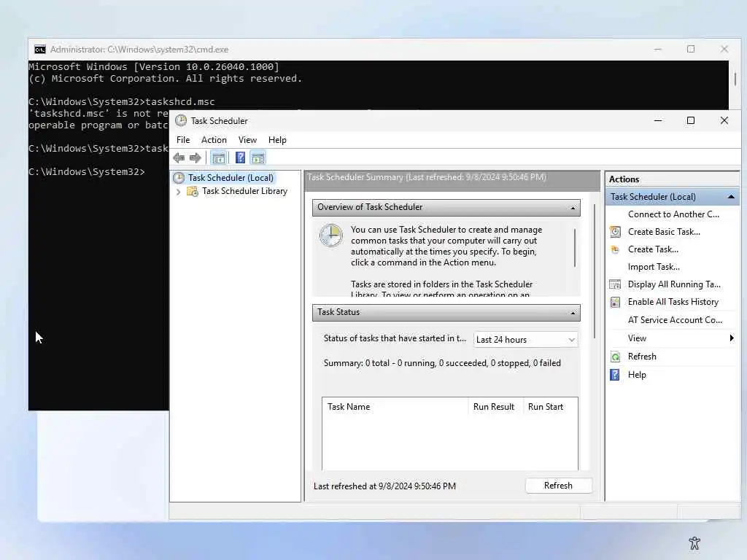
Task: Click the Task Scheduler title bar clock icon
Action: click(181, 120)
